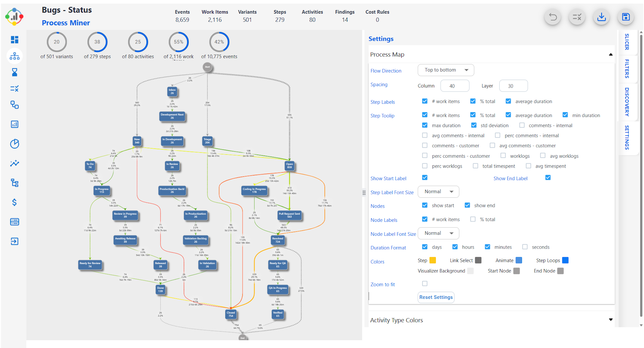The width and height of the screenshot is (644, 348).
Task: Uncheck the average duration step label option
Action: click(x=508, y=101)
